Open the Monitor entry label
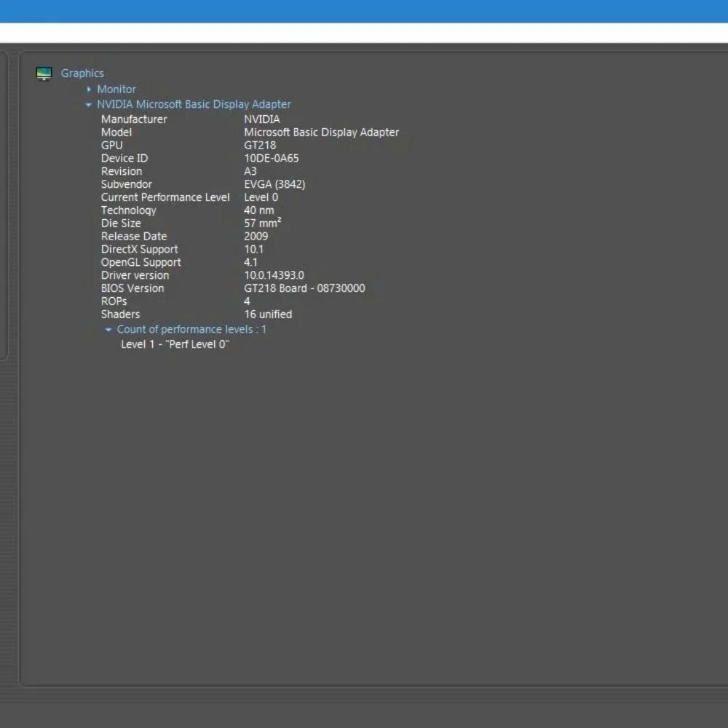Screen dimensions: 728x728 pos(116,89)
